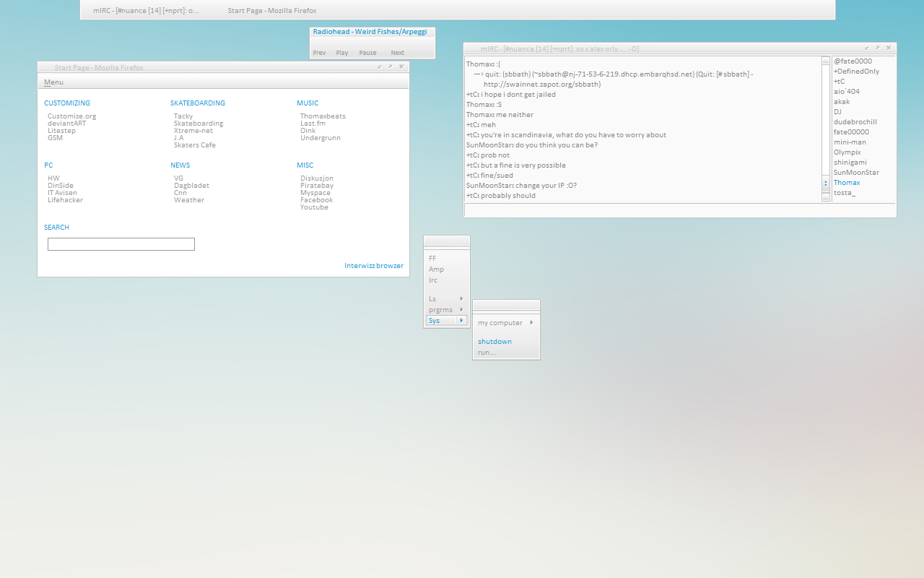Click the Lifehacker link
Viewport: 924px width, 578px height.
tap(65, 200)
